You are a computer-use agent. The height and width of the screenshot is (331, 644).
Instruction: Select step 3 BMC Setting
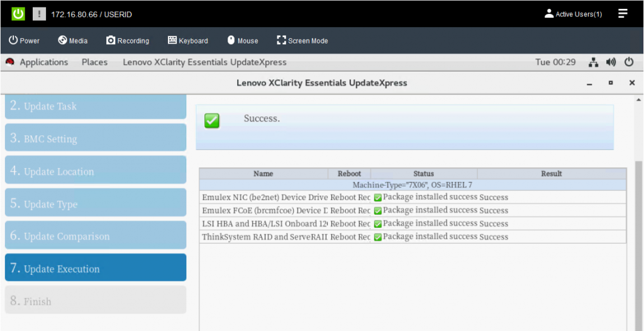point(96,137)
